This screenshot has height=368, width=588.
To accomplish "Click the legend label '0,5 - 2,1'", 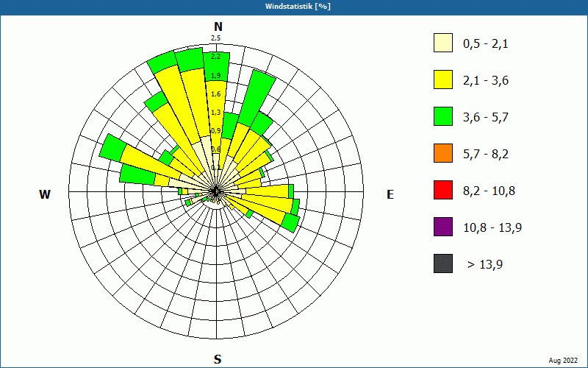I will click(x=486, y=44).
